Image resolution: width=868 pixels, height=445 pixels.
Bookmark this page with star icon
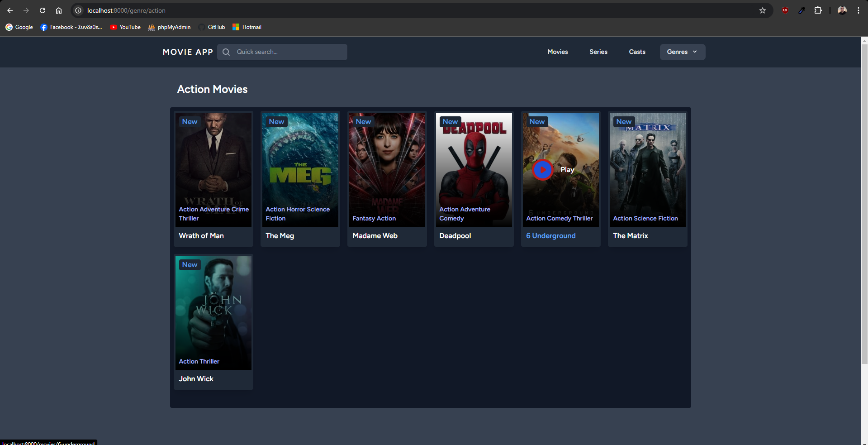(763, 10)
